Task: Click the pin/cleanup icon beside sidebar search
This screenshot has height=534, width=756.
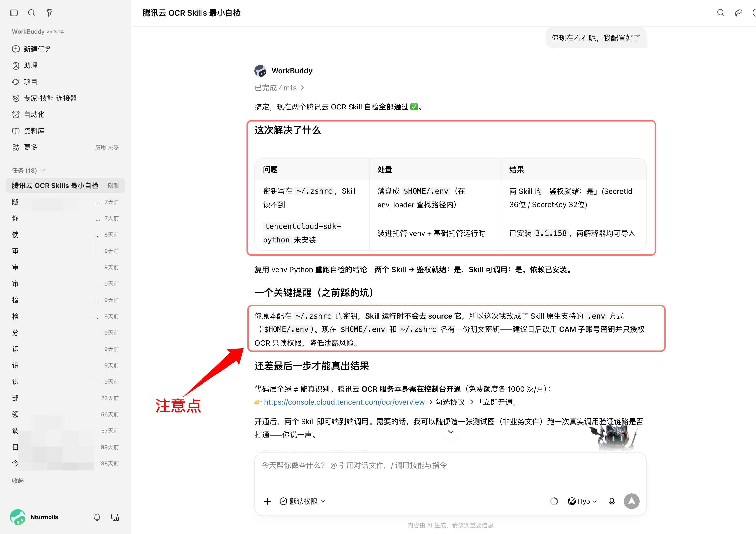Action: pyautogui.click(x=50, y=13)
